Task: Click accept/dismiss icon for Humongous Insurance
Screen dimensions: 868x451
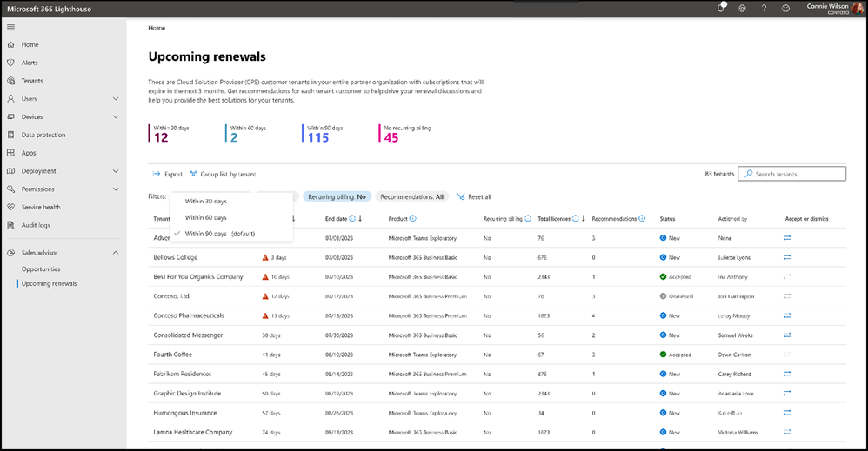Action: click(x=787, y=413)
